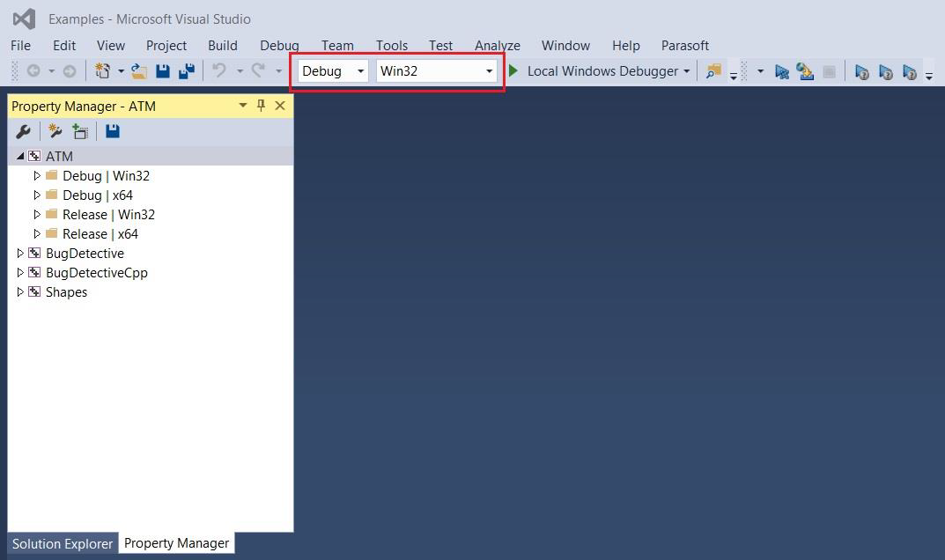Open Property Manager window position dropdown arrow
This screenshot has height=560, width=945.
[243, 106]
